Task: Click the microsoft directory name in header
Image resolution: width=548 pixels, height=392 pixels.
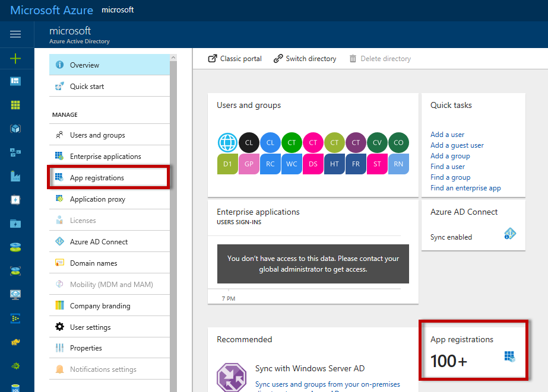Action: tap(70, 31)
